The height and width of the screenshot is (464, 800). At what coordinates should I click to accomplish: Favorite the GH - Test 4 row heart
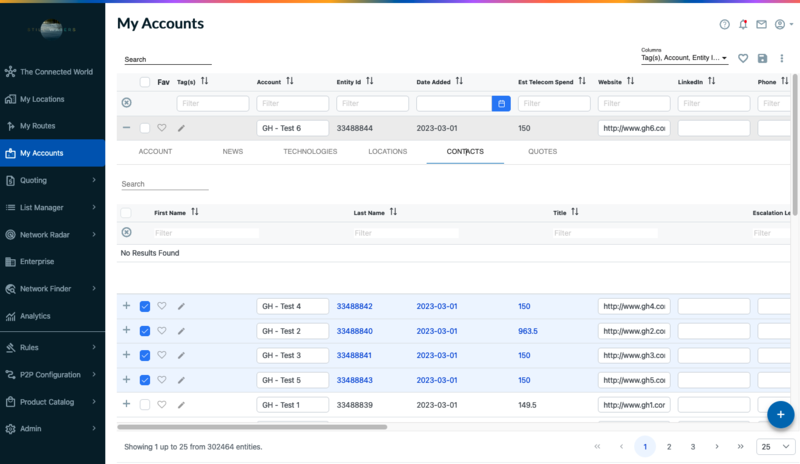coord(162,306)
